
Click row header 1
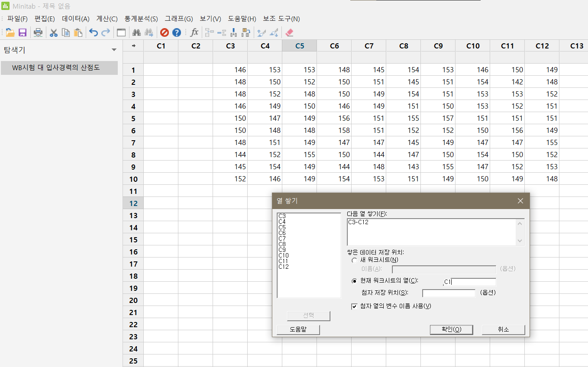pyautogui.click(x=133, y=70)
